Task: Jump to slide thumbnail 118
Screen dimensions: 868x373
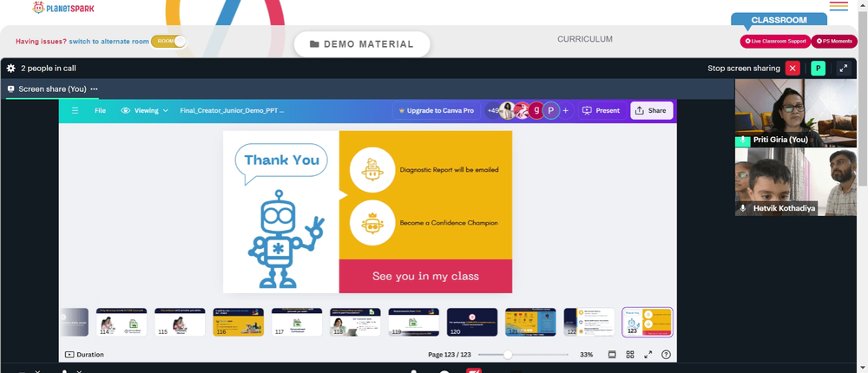Action: (x=355, y=322)
